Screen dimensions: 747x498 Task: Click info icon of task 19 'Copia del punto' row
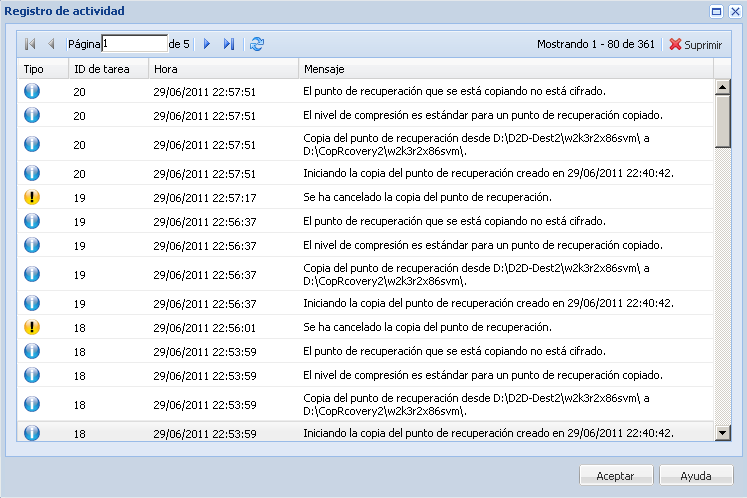[x=32, y=274]
